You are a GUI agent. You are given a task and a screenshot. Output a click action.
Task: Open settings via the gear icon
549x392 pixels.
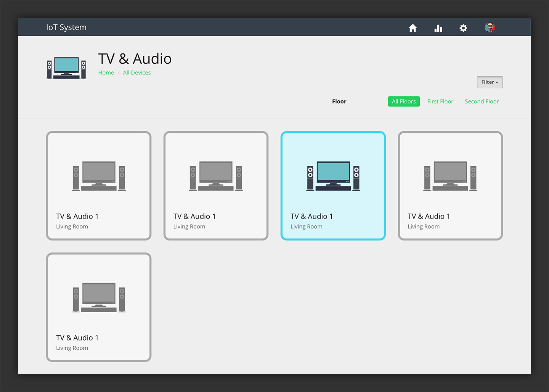[463, 28]
